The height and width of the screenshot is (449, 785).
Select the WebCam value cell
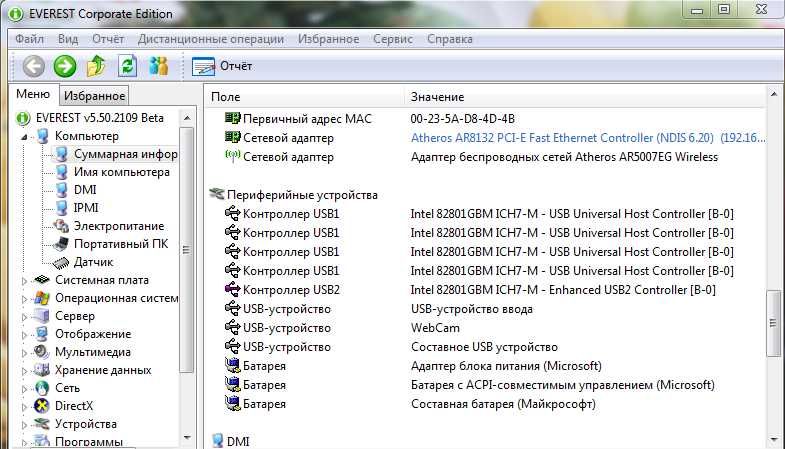pos(435,328)
